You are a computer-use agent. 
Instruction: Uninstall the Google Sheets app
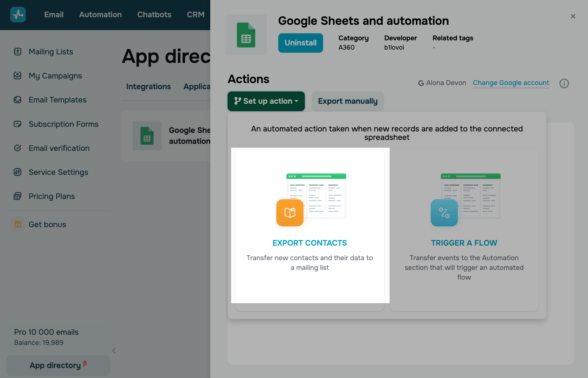coord(301,43)
